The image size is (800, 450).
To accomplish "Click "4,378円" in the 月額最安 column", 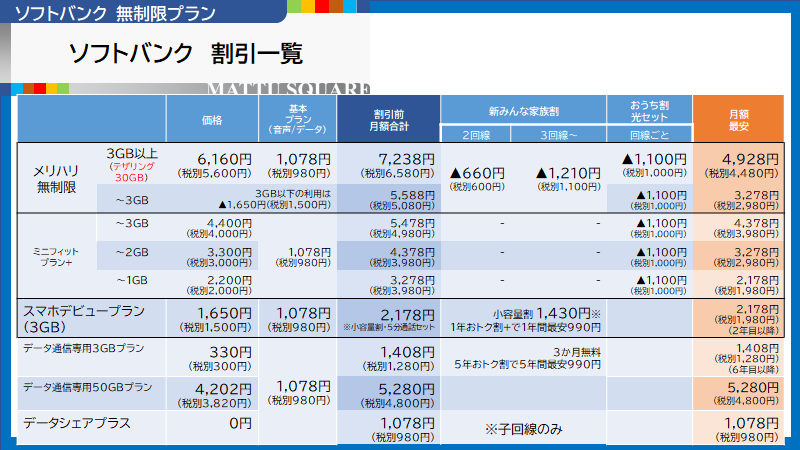I will (x=756, y=223).
